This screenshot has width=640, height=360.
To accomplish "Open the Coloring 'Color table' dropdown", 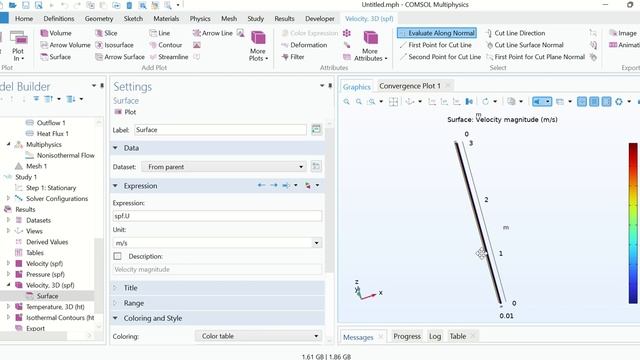I will pyautogui.click(x=258, y=336).
